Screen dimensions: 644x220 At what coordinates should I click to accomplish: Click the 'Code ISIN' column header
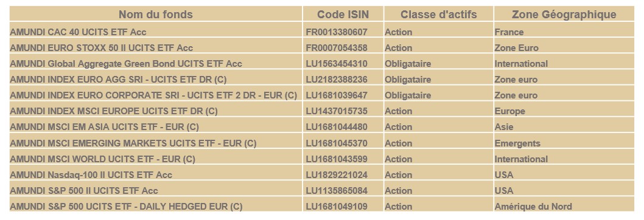(343, 15)
